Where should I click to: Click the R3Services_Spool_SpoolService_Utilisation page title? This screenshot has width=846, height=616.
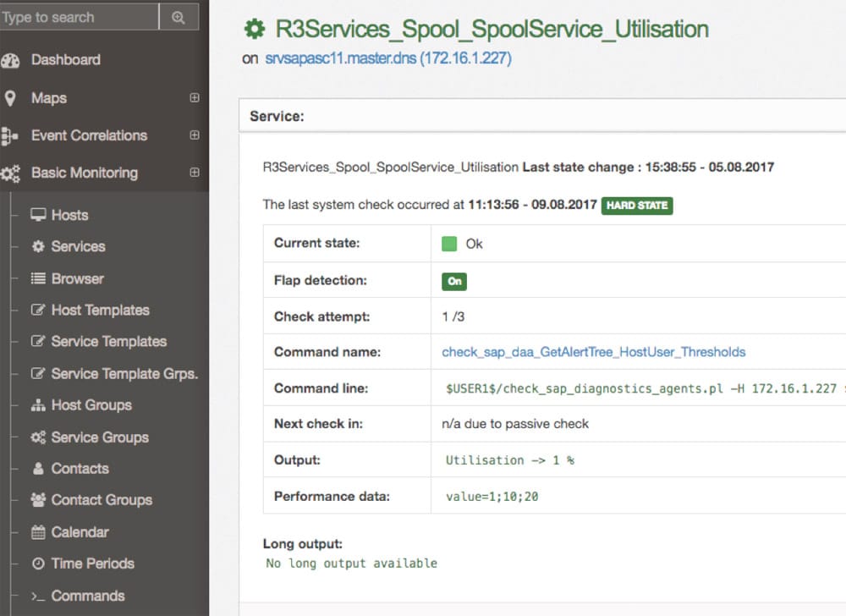pos(492,29)
